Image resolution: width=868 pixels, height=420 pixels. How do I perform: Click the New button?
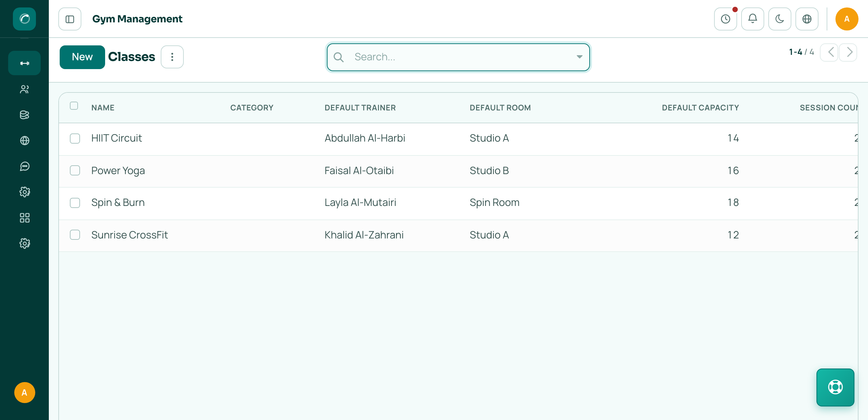[82, 57]
